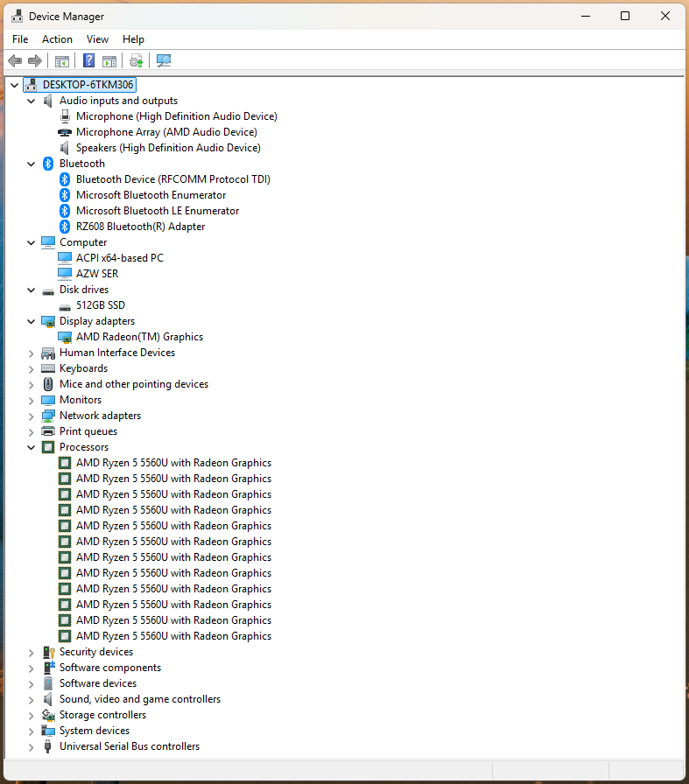Click the Disk drives category icon

click(48, 291)
